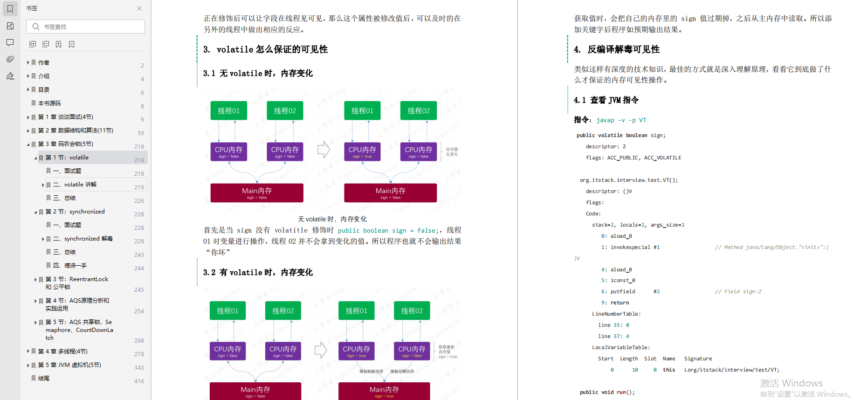Go to bookmark 第 5 节: AQS 共享锁
Image resolution: width=868 pixels, height=400 pixels.
[x=79, y=330]
